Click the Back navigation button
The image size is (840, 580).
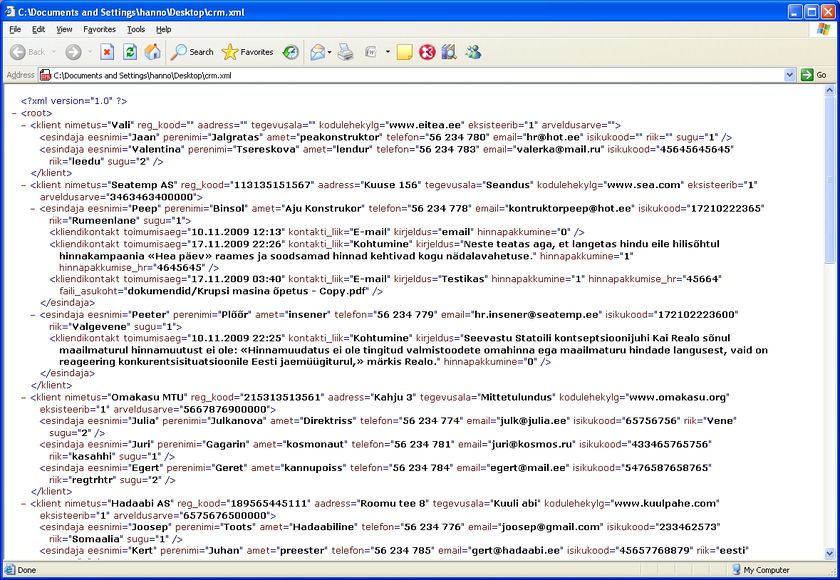(x=28, y=52)
